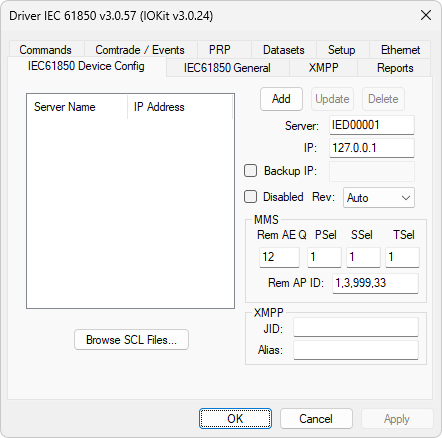Switch to the XMPP tab
The image size is (442, 438).
(x=324, y=68)
